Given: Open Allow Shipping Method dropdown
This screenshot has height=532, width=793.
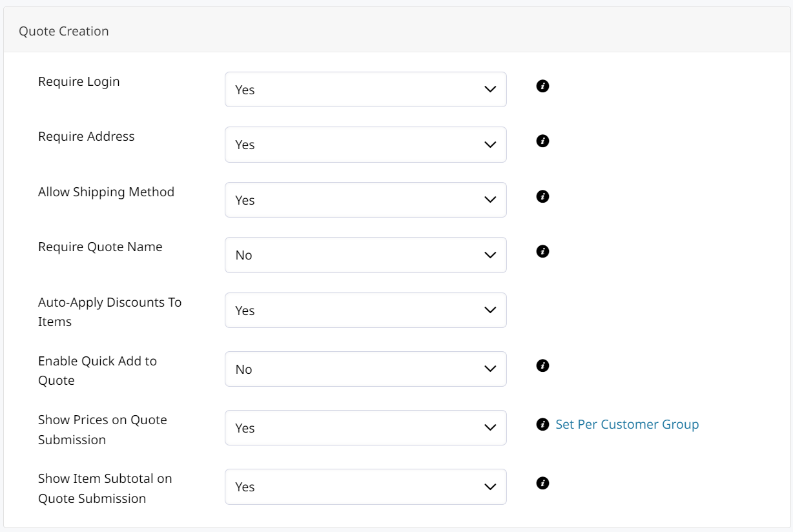Looking at the screenshot, I should click(x=366, y=200).
